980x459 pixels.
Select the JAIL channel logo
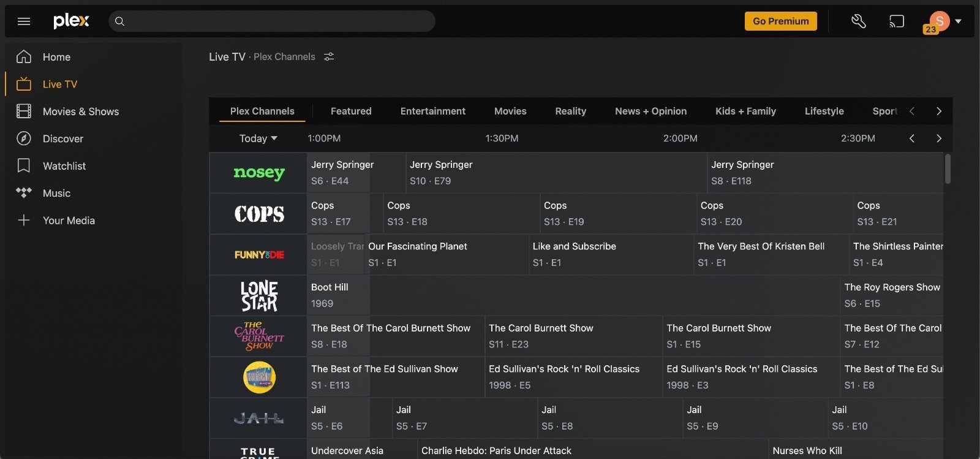[x=258, y=418]
